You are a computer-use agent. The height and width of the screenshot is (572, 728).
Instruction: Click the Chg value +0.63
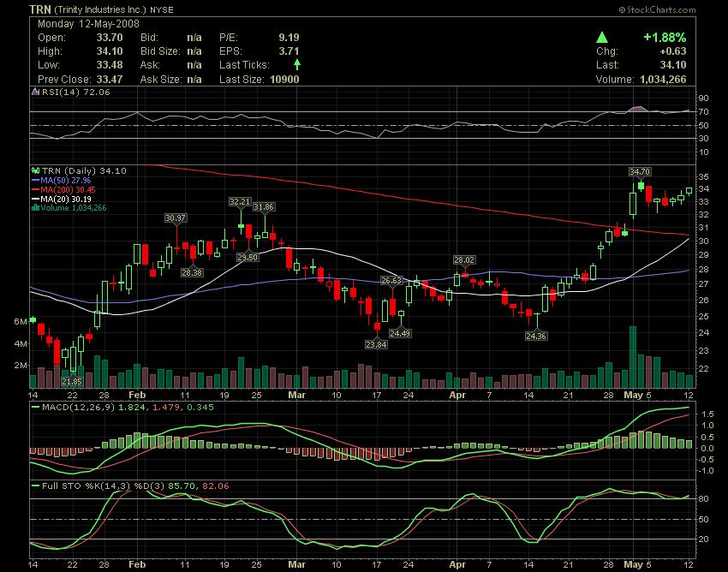point(672,51)
